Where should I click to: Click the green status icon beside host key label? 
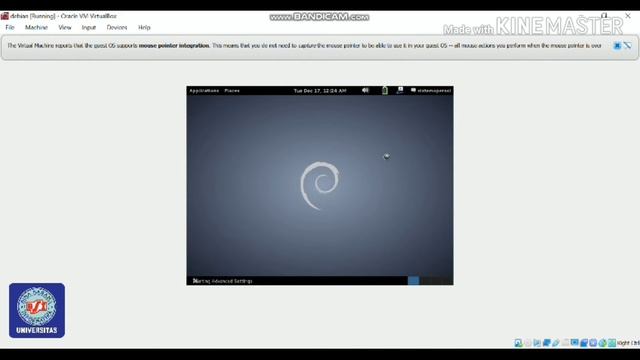point(612,343)
